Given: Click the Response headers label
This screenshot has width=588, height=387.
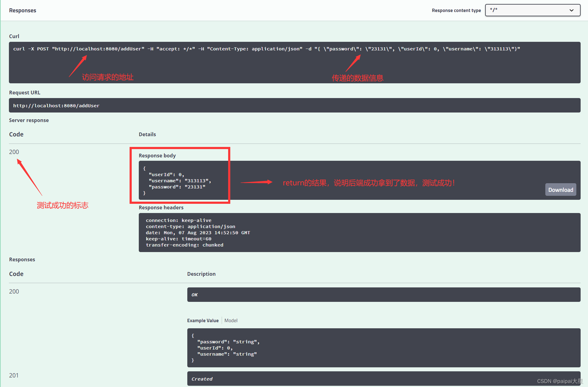Looking at the screenshot, I should (x=161, y=207).
